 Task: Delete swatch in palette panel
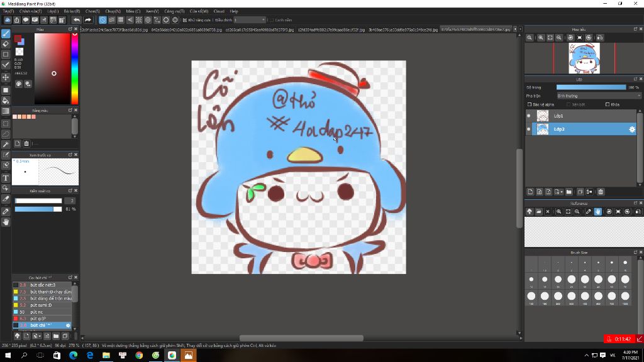pyautogui.click(x=26, y=144)
